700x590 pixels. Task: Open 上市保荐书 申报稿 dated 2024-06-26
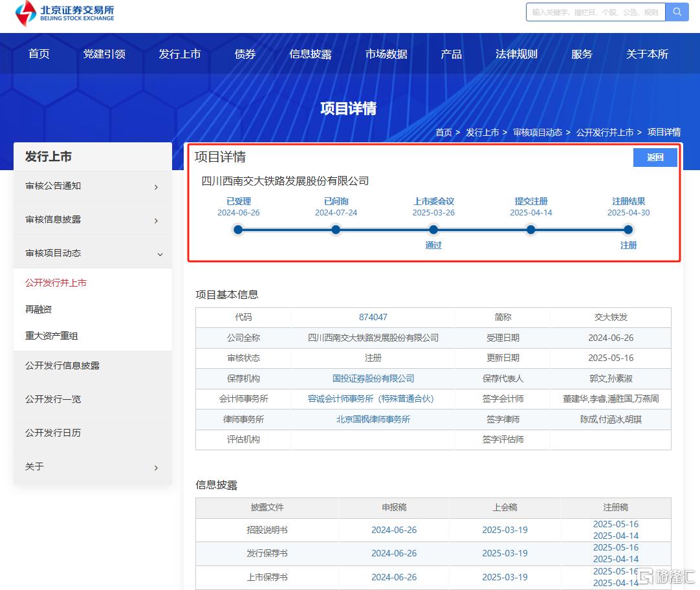click(394, 577)
